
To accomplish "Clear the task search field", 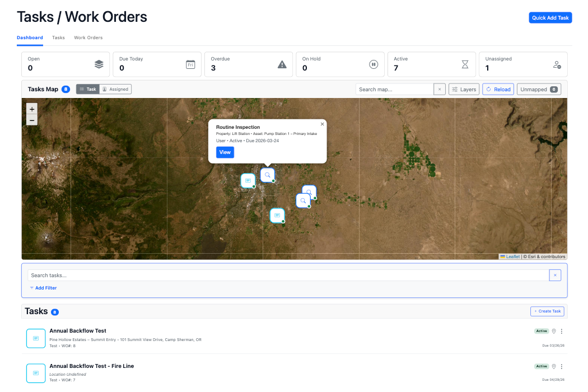I will [x=555, y=275].
